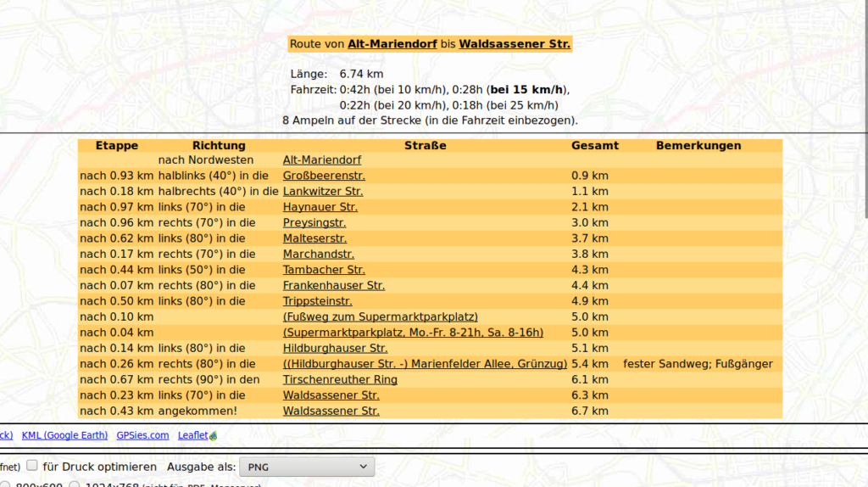Screen dimensions: 868x487
Task: Click the bold 'bei 15 km/h' travel time
Action: (526, 90)
